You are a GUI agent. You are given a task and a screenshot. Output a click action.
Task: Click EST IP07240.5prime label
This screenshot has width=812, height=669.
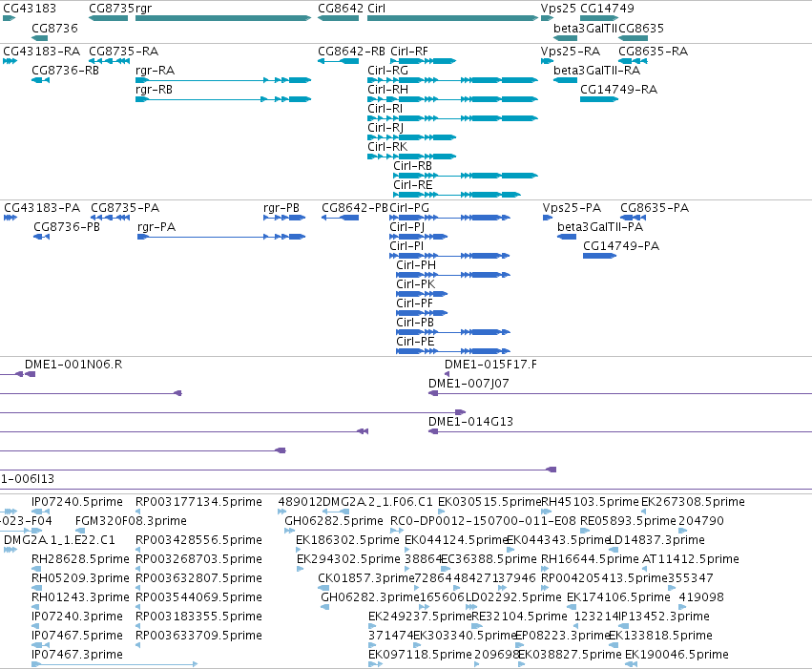coord(77,502)
